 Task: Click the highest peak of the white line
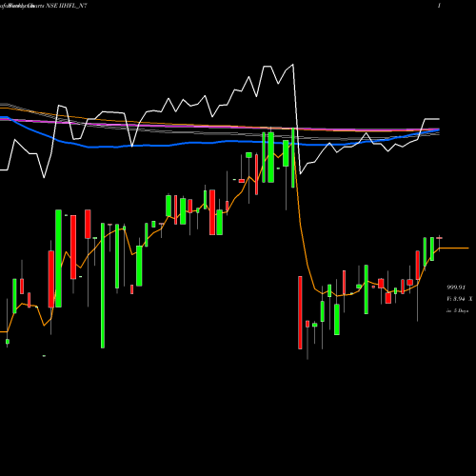(x=293, y=65)
